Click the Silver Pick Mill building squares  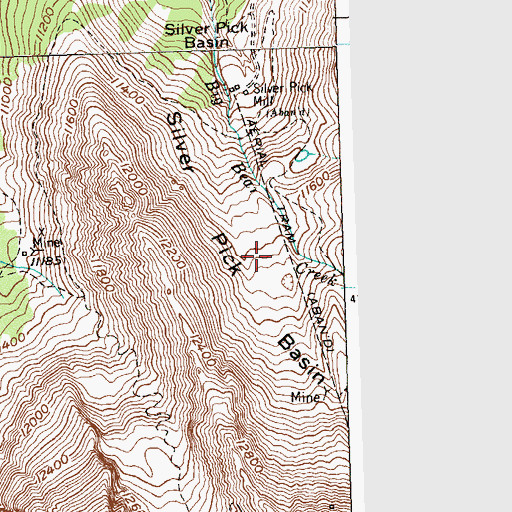pyautogui.click(x=239, y=89)
